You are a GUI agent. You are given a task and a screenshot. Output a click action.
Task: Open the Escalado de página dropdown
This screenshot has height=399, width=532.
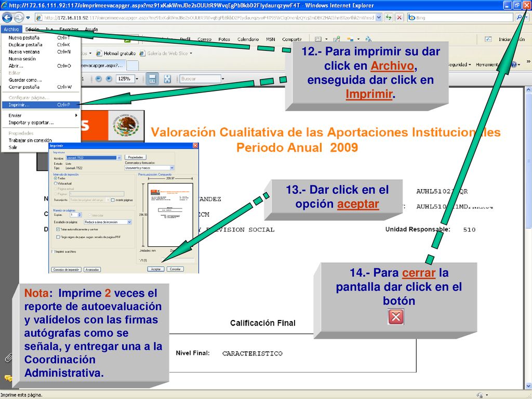click(x=129, y=222)
